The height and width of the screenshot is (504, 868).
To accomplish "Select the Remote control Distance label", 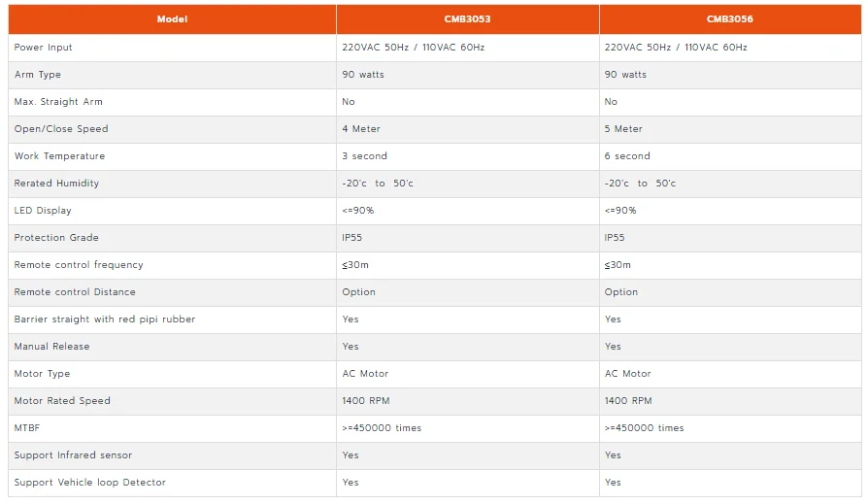I will coord(75,292).
